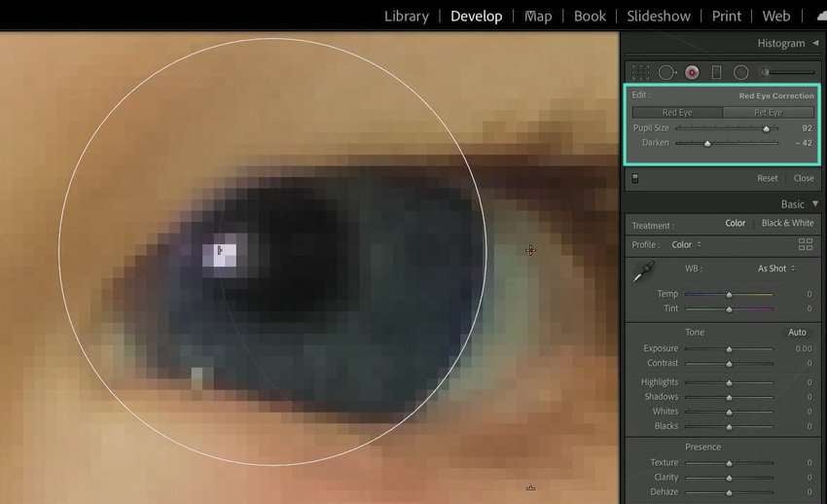Select the Crop Overlay tool
The image size is (827, 504).
(640, 72)
